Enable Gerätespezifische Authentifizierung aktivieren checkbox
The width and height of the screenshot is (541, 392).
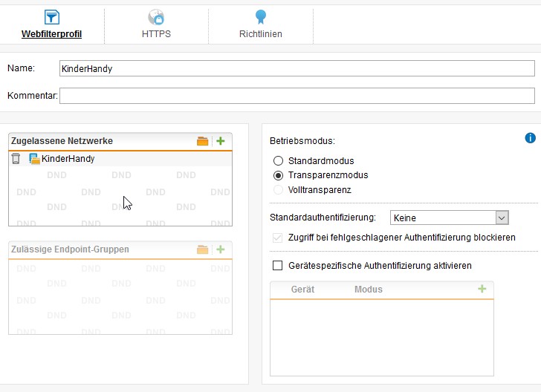pos(277,266)
